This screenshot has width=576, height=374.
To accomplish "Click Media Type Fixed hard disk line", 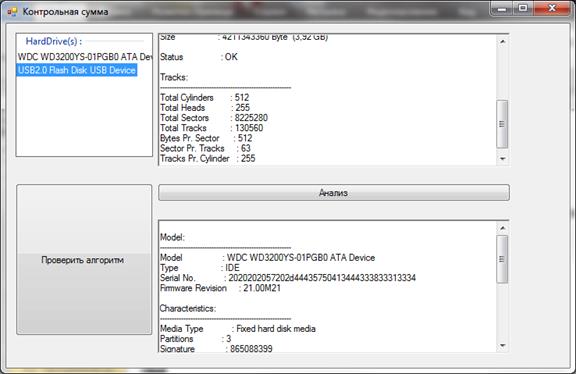I will click(x=238, y=328).
